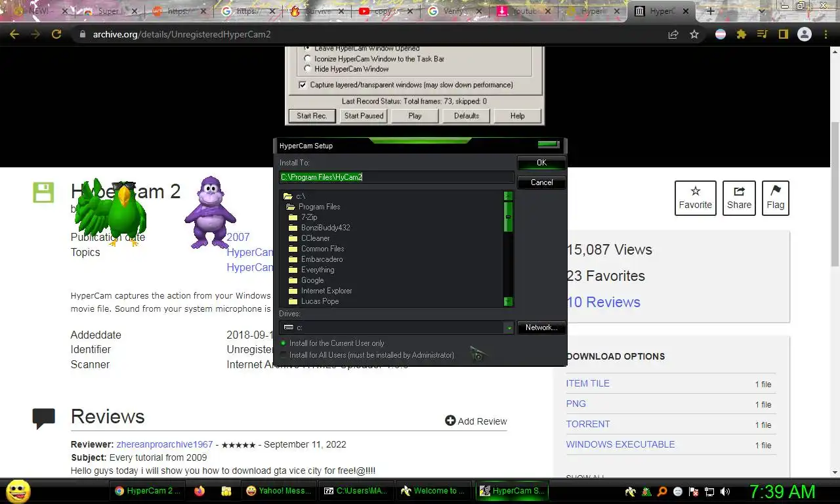This screenshot has width=840, height=504.
Task: Open Yahoo! Messenger taskbar item
Action: pyautogui.click(x=278, y=491)
